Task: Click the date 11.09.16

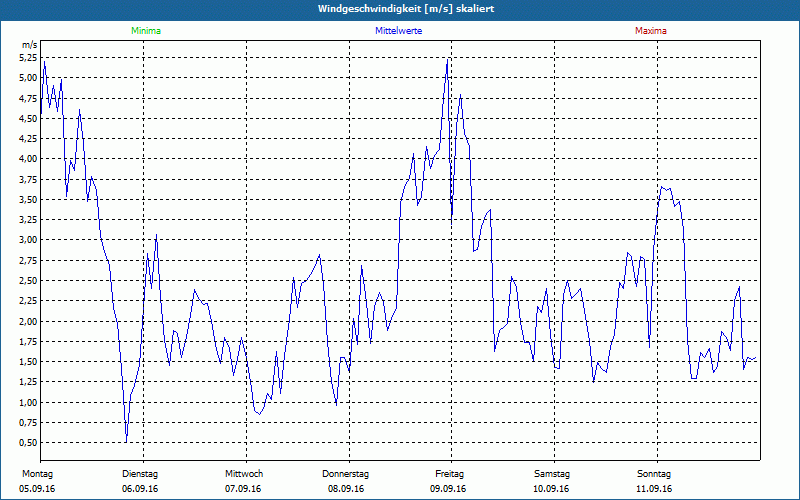Action: 654,489
